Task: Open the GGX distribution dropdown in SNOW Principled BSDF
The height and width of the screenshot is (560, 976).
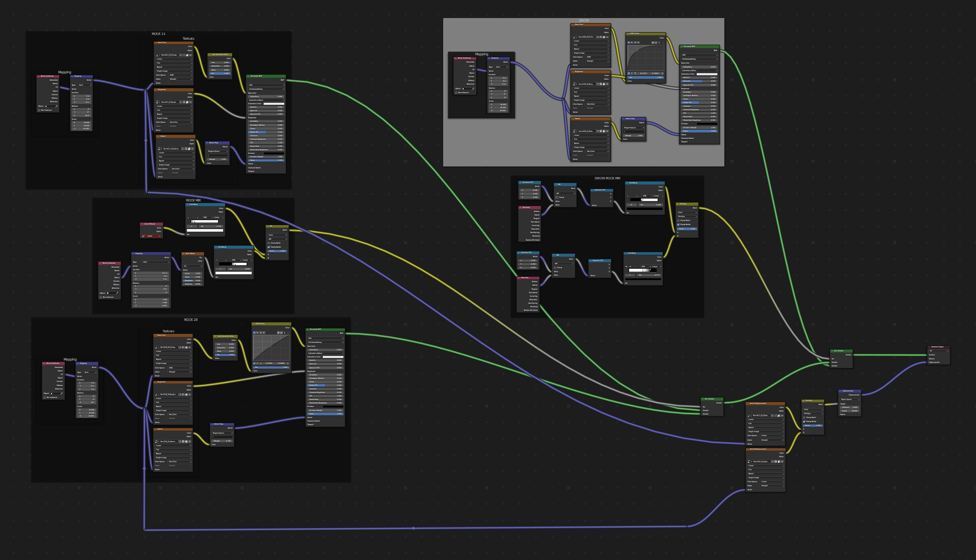Action: pyautogui.click(x=699, y=55)
